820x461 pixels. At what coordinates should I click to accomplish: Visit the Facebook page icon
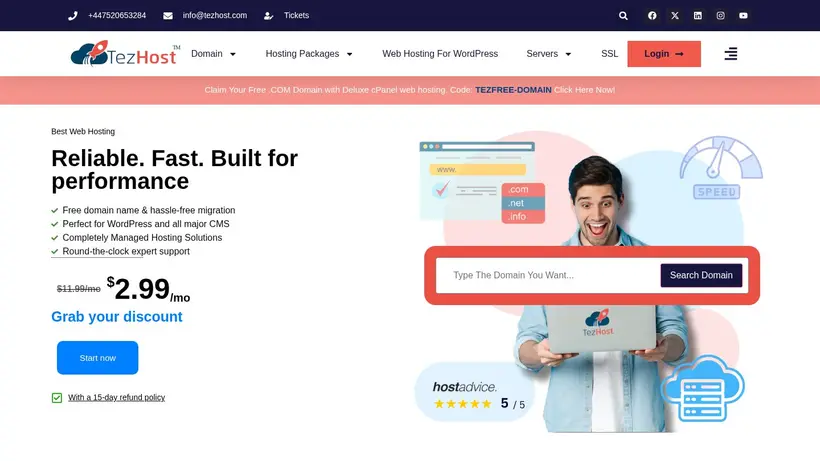tap(652, 16)
